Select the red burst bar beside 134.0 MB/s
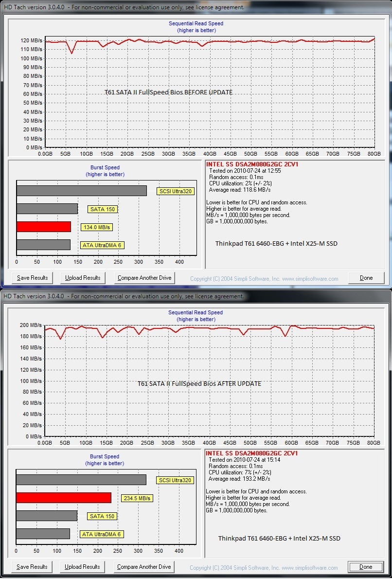Viewport: 392px width, 579px height. [43, 227]
